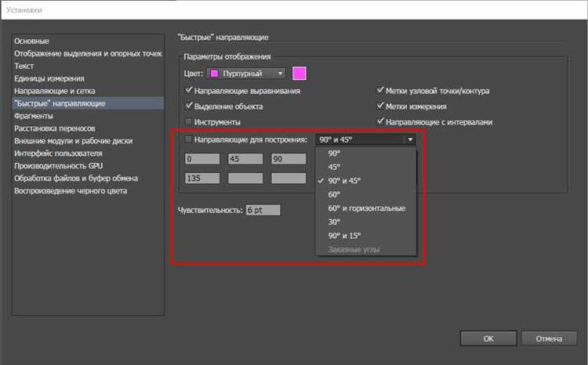Select Направляющие и сетка category
This screenshot has height=365, width=588.
(x=88, y=91)
